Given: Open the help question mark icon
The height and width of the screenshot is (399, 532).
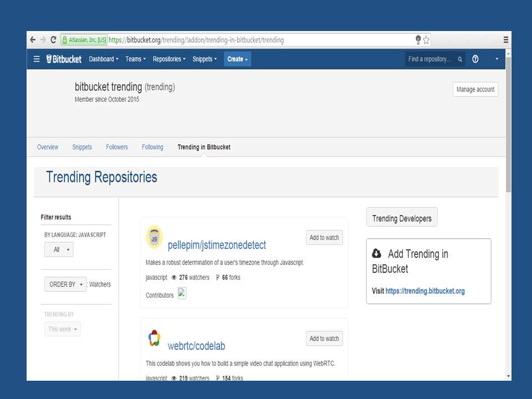Looking at the screenshot, I should click(x=475, y=59).
